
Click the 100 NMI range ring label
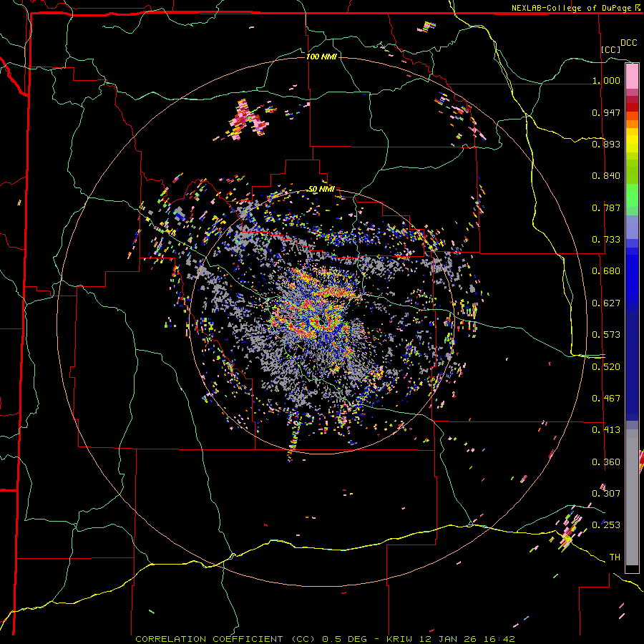(x=321, y=57)
